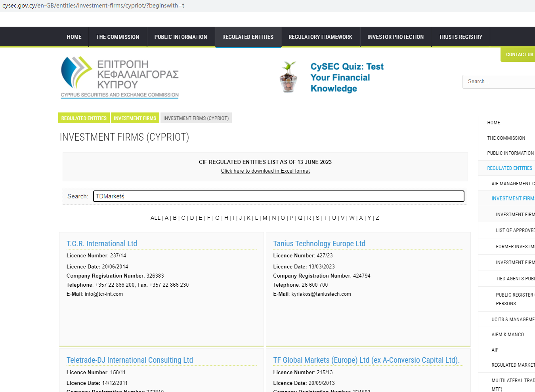Filter firms by letter P
This screenshot has width=535, height=392.
point(291,218)
